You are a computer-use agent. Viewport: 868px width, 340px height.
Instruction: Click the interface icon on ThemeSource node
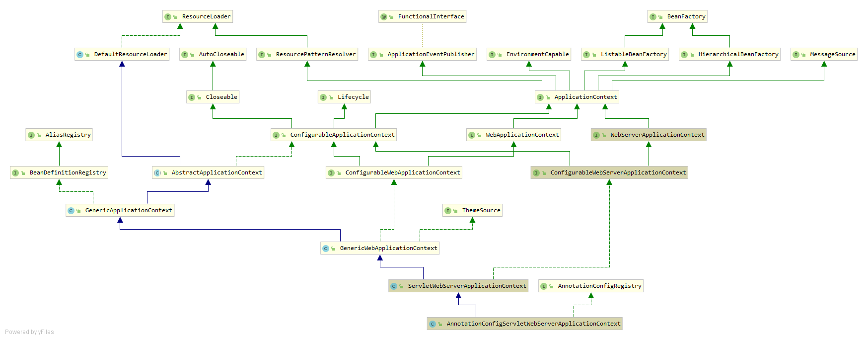point(448,211)
